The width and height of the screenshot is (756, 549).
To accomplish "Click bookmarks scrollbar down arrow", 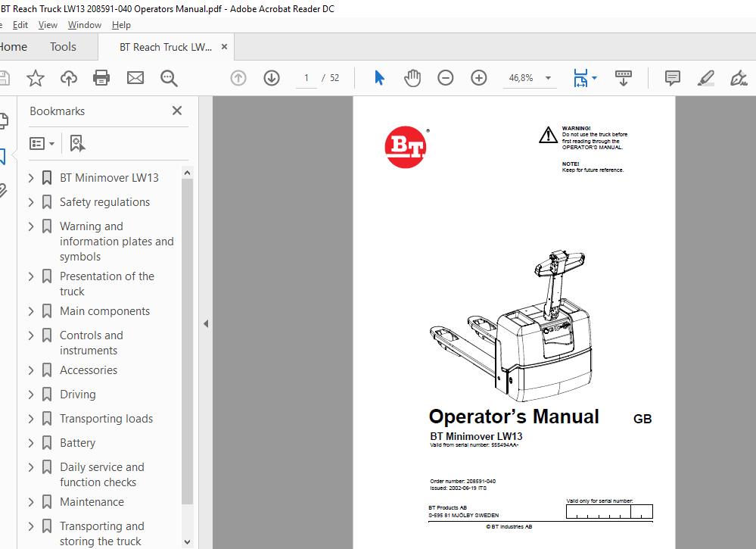I will [x=187, y=542].
